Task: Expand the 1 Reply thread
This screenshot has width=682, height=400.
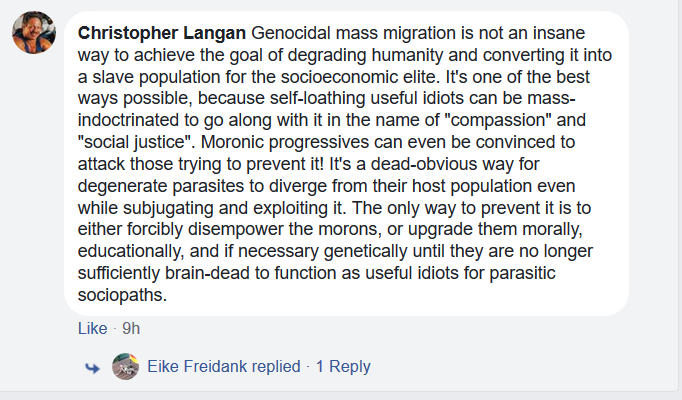Action: (x=343, y=367)
